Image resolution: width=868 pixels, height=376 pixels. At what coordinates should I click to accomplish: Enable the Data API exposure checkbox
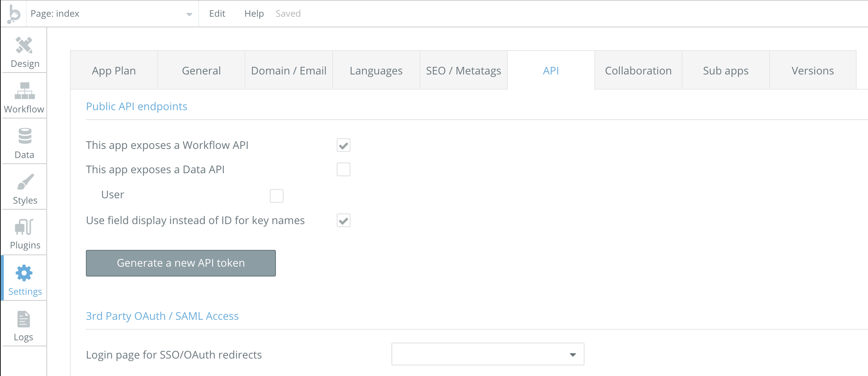click(x=343, y=169)
